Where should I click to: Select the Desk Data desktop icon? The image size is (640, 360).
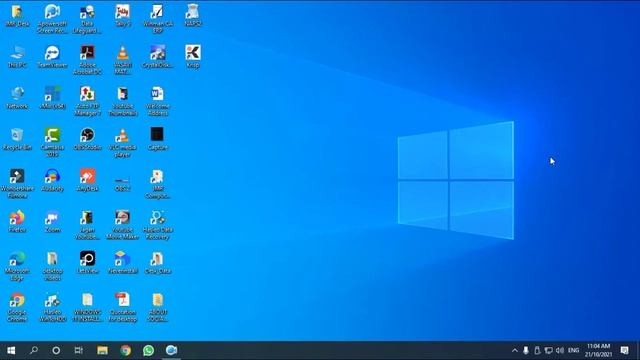pyautogui.click(x=158, y=263)
